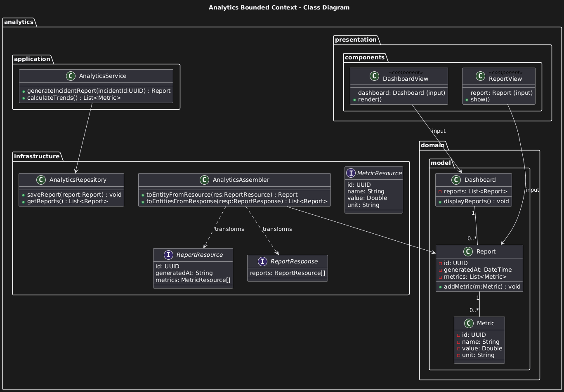Viewport: 564px width, 392px height.
Task: Select the domain package tab label
Action: point(433,146)
